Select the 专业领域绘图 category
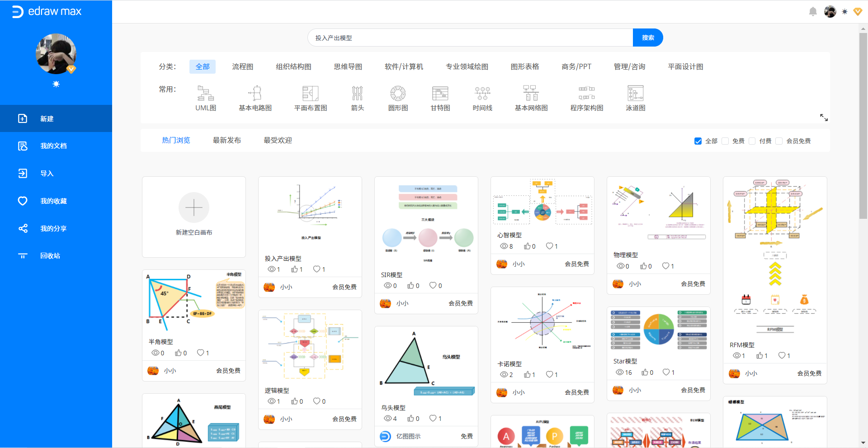This screenshot has height=448, width=868. (x=467, y=67)
